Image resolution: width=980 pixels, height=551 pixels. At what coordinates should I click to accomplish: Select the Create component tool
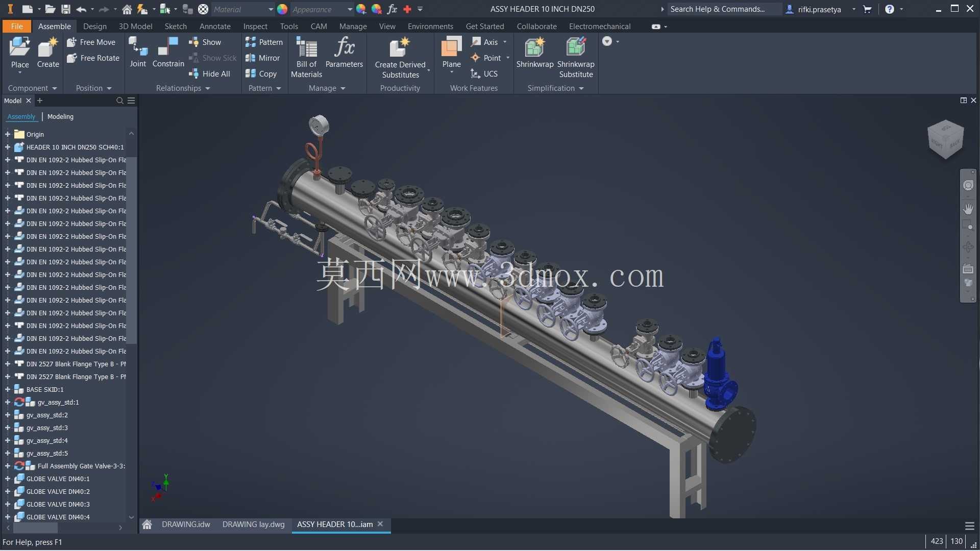(x=48, y=53)
